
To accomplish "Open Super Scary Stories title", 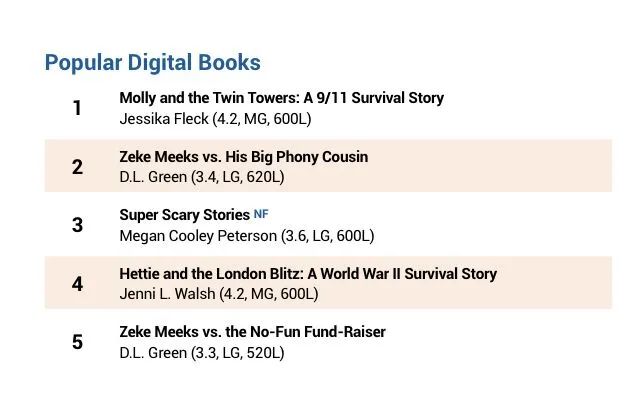I will tap(184, 215).
